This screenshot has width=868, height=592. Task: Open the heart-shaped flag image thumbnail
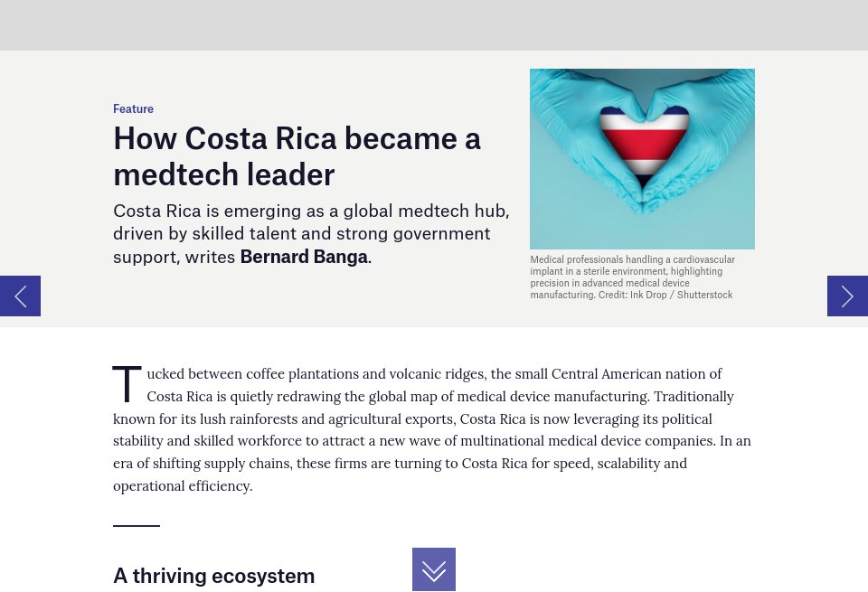[x=642, y=158]
